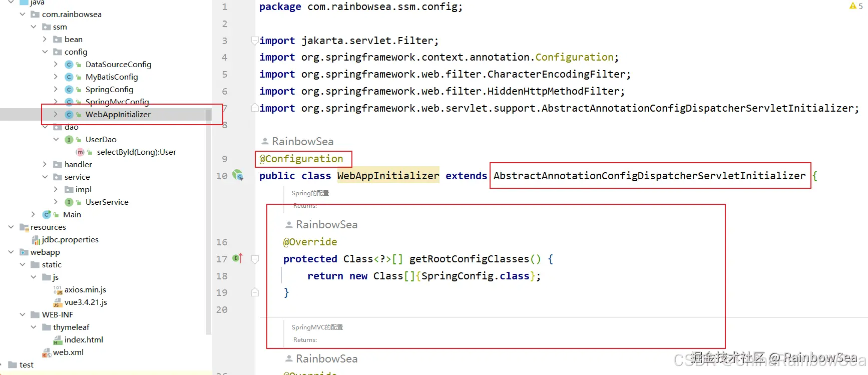868x375 pixels.
Task: Select WebAppInitializer in the project tree
Action: click(118, 114)
